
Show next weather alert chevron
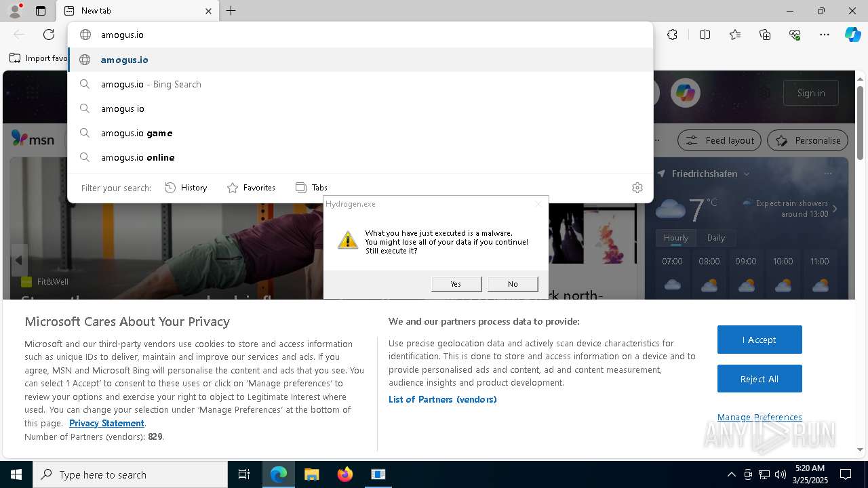[835, 209]
